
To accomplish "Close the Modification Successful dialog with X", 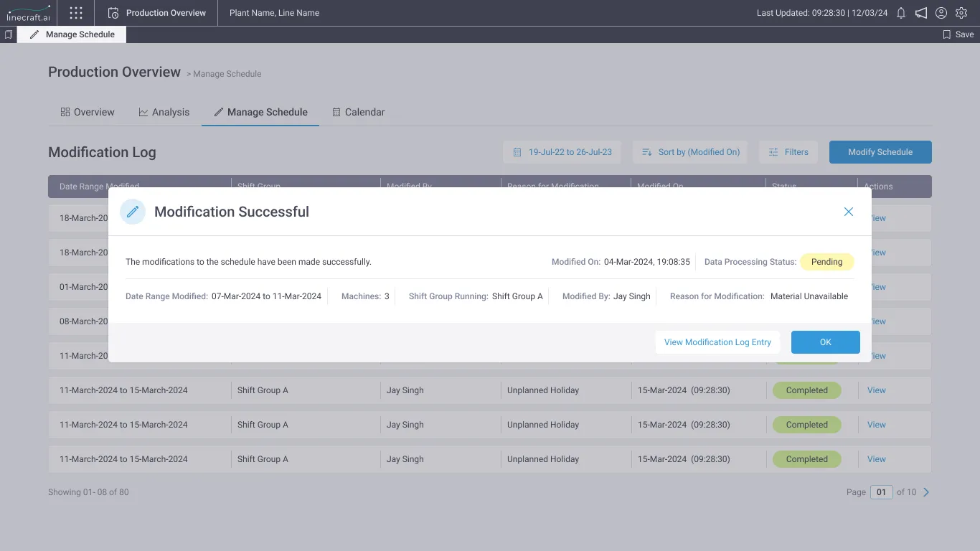I will point(849,212).
